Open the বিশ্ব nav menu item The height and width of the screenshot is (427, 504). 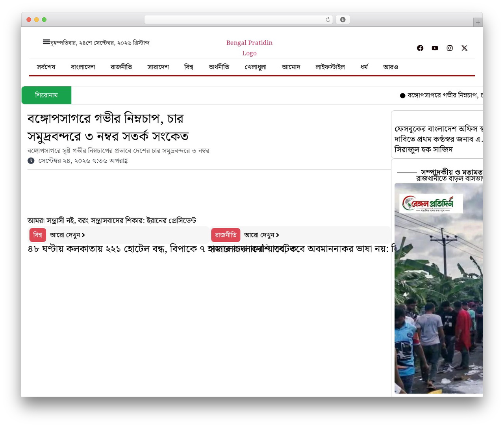click(x=189, y=67)
